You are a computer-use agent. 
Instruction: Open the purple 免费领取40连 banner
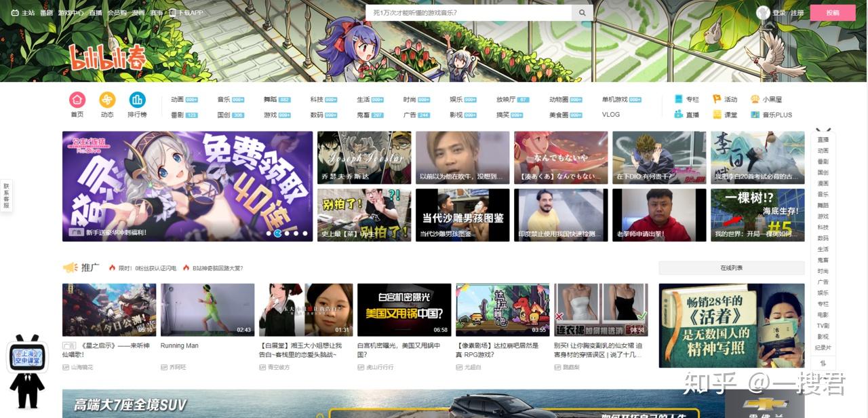pyautogui.click(x=187, y=187)
